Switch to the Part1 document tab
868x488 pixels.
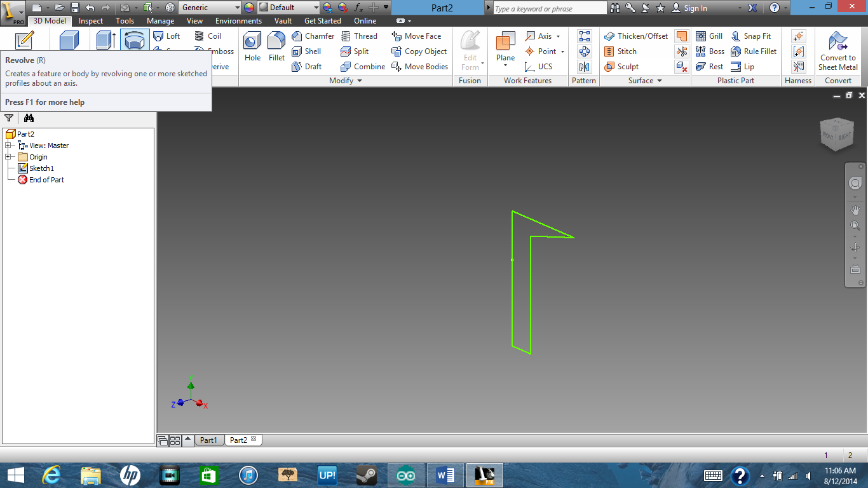click(208, 439)
